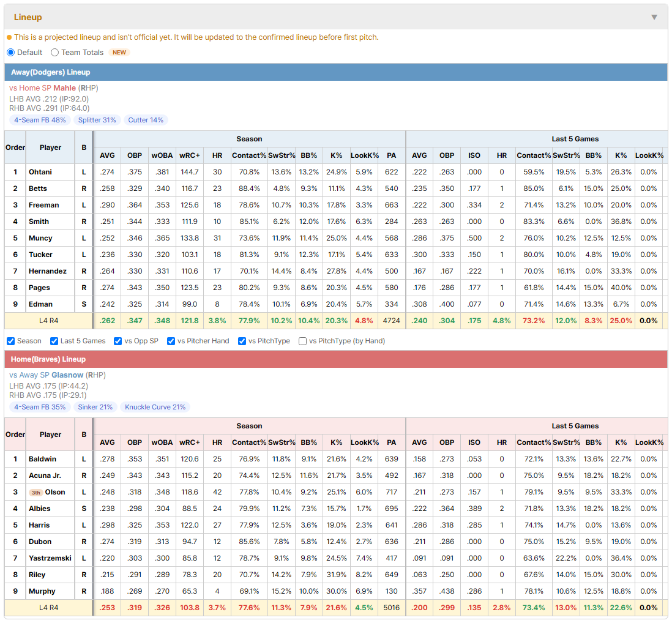Open the Mahle pitcher link
Screen dimensions: 672x623
65,88
